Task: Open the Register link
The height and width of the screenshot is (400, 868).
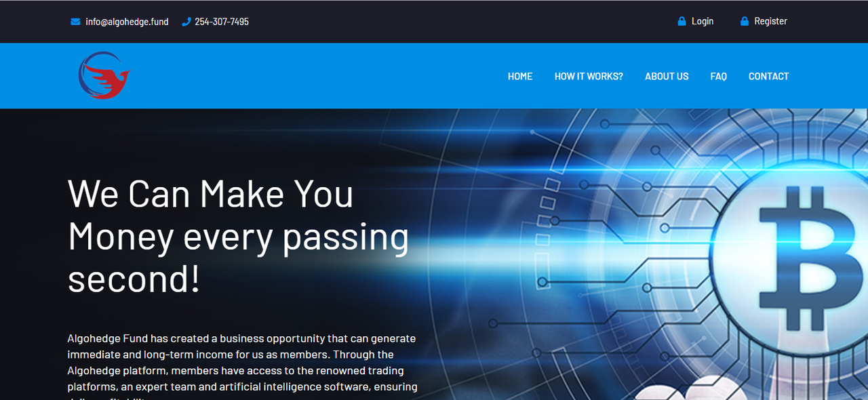Action: [771, 21]
